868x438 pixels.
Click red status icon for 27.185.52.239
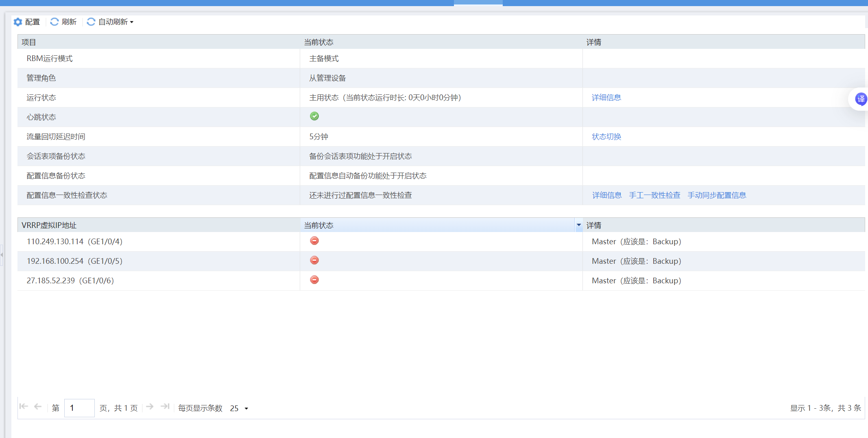pos(314,280)
